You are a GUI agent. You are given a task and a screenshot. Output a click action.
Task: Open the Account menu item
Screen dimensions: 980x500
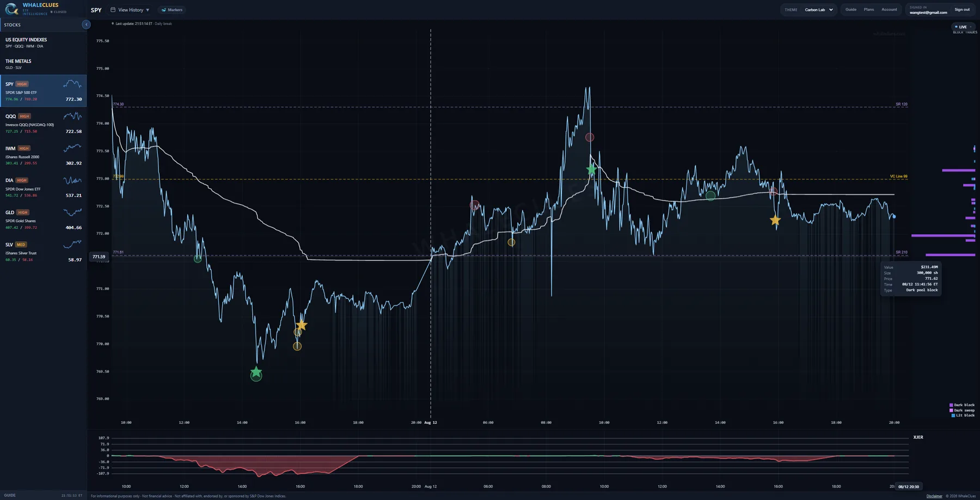pos(889,9)
